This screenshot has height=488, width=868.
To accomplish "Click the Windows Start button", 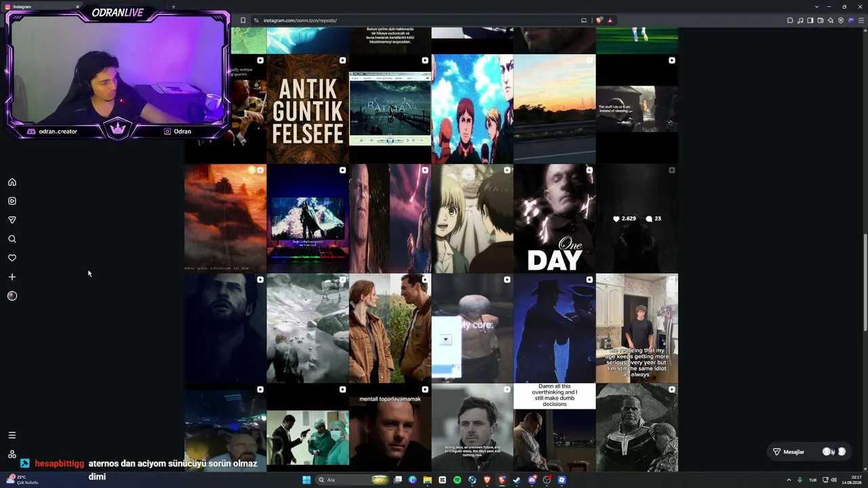I will [x=307, y=480].
